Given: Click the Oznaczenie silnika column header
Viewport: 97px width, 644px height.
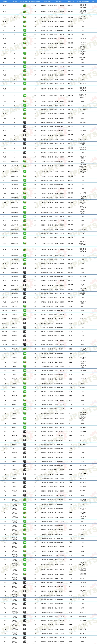Looking at the screenshot, I should 83,1.
